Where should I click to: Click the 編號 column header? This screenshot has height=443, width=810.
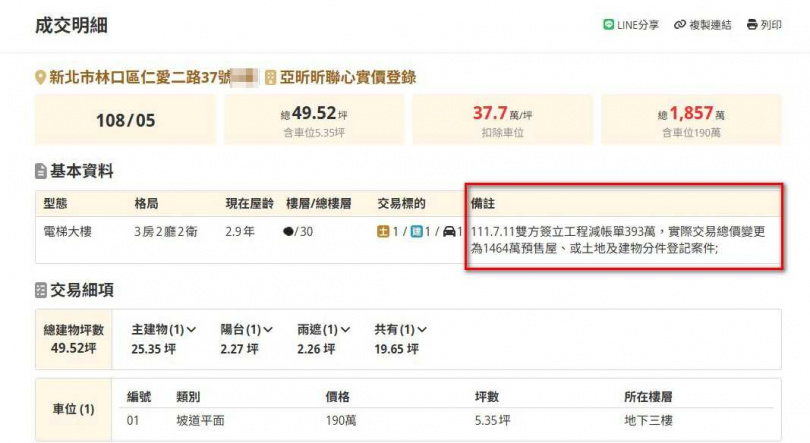pos(139,397)
